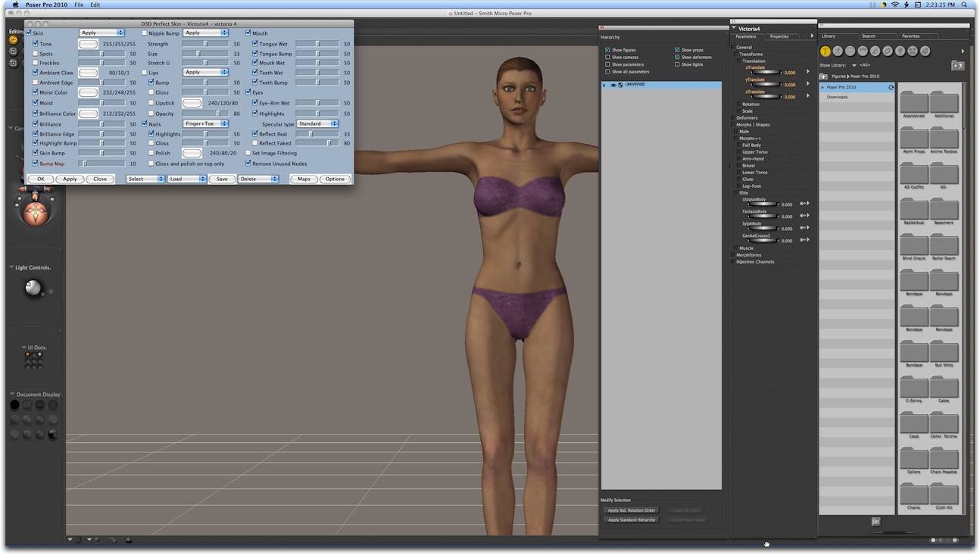Uncheck Remove Unused Nodes

[x=248, y=164]
